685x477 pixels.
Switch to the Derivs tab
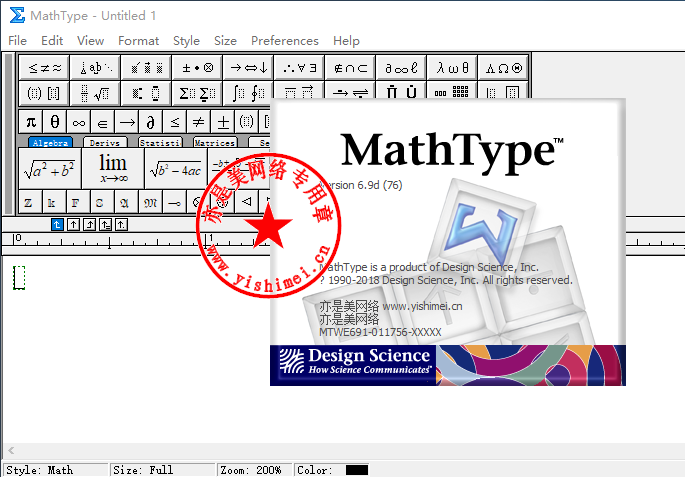[105, 142]
